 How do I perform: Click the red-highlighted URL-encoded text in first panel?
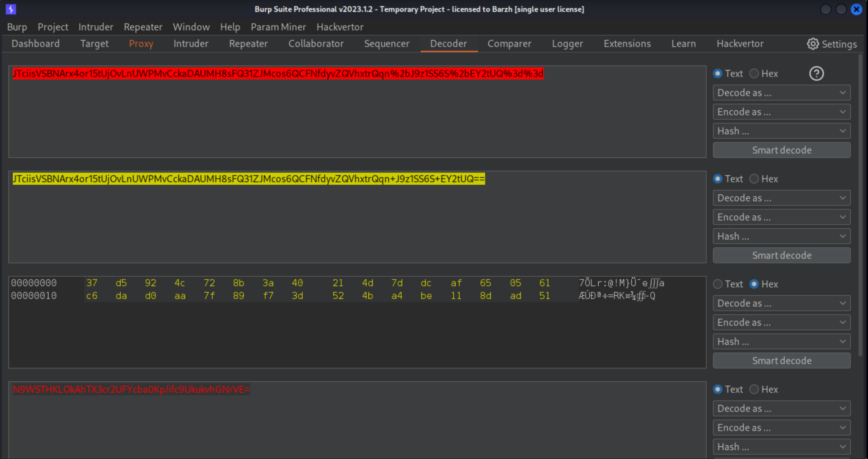tap(278, 73)
